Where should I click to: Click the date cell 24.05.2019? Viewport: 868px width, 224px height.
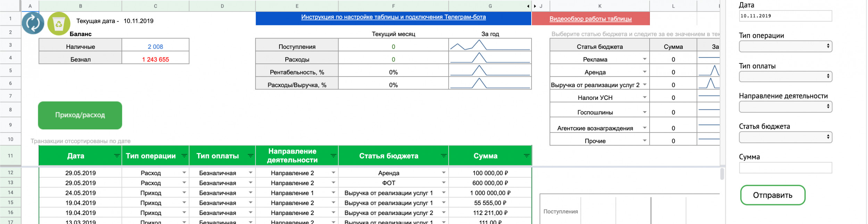point(81,193)
